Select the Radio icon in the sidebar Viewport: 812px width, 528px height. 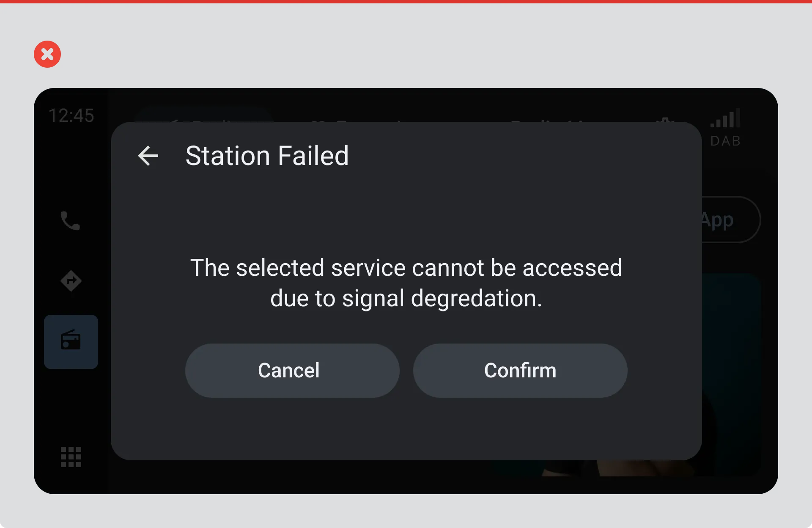(71, 341)
